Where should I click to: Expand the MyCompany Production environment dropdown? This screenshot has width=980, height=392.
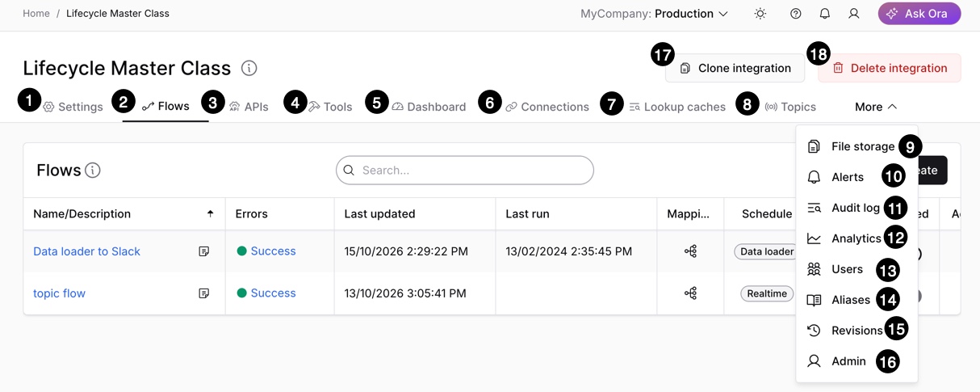pyautogui.click(x=655, y=14)
